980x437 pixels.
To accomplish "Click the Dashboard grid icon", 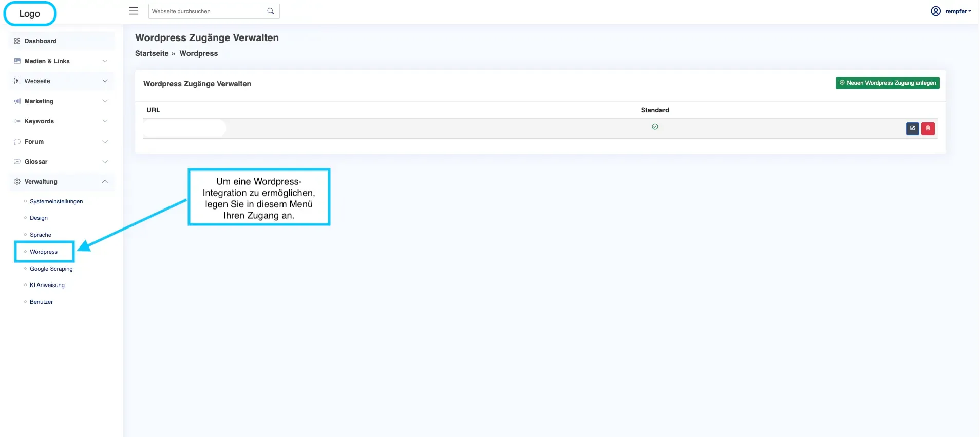I will [17, 41].
